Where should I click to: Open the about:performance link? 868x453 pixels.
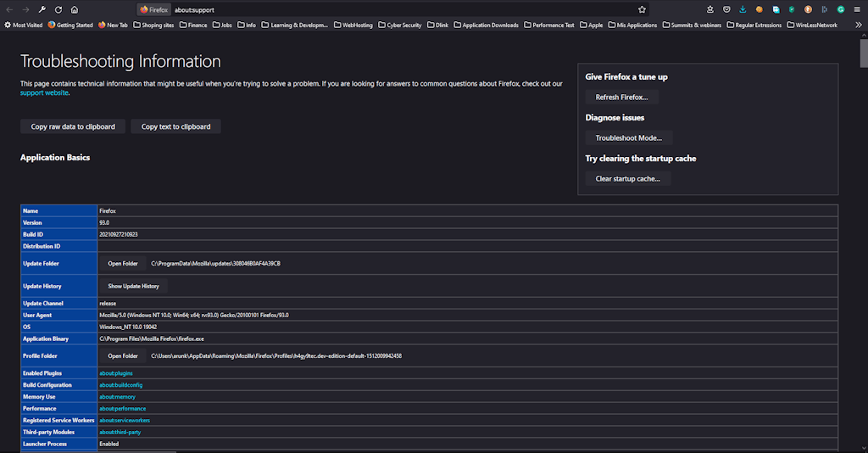(x=123, y=409)
